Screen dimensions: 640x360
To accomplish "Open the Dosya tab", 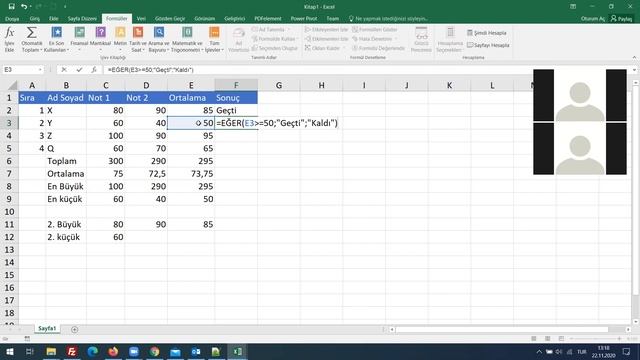I will coord(12,19).
